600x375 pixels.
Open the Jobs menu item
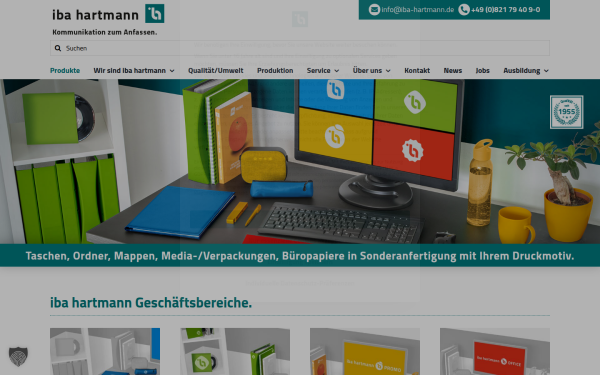483,70
